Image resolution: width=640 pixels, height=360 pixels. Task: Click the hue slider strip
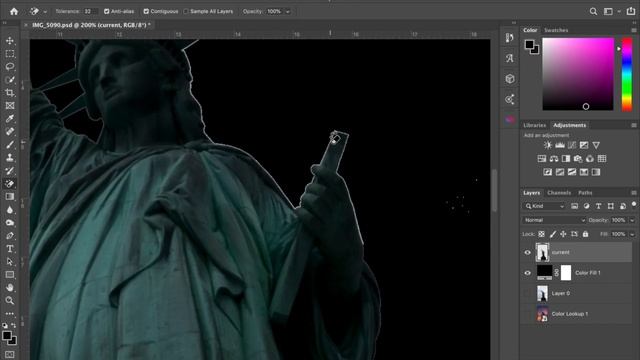[627, 74]
